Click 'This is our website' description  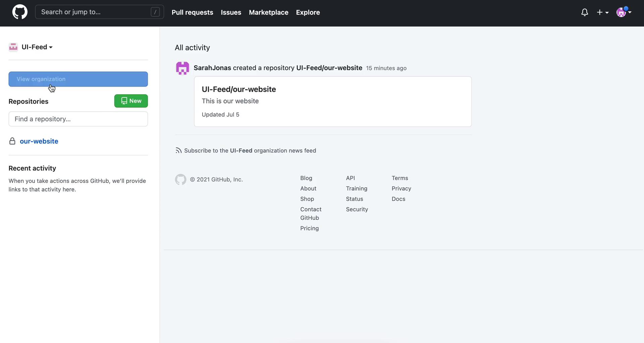point(230,101)
